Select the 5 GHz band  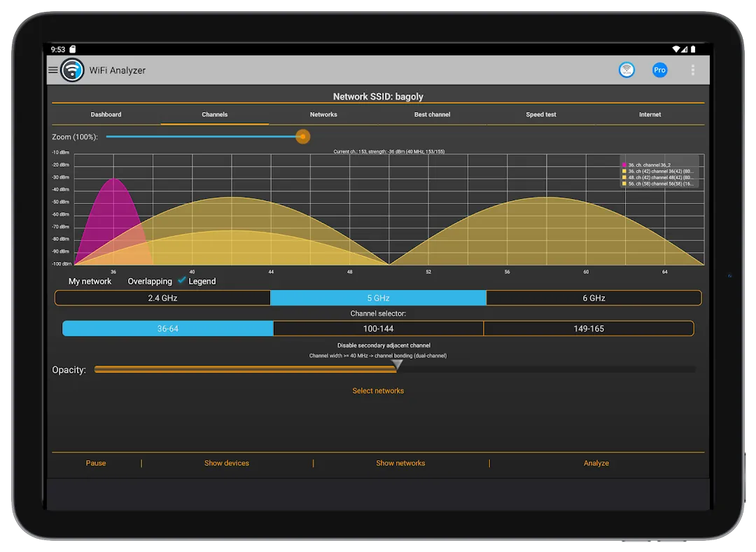tap(378, 298)
